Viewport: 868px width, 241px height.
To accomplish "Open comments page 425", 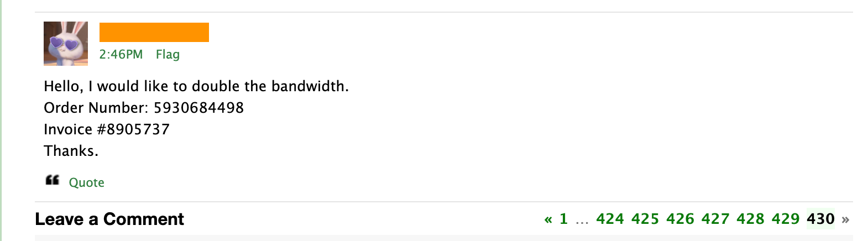I will (x=645, y=219).
